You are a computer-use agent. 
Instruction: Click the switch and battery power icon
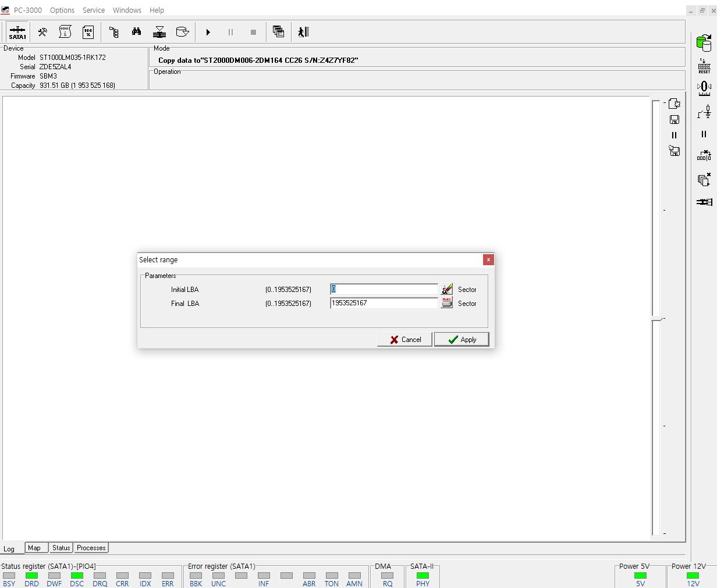[x=704, y=111]
